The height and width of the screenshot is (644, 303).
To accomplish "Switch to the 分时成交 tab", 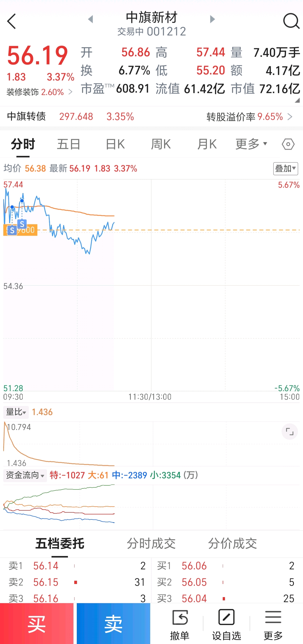I will pyautogui.click(x=151, y=543).
